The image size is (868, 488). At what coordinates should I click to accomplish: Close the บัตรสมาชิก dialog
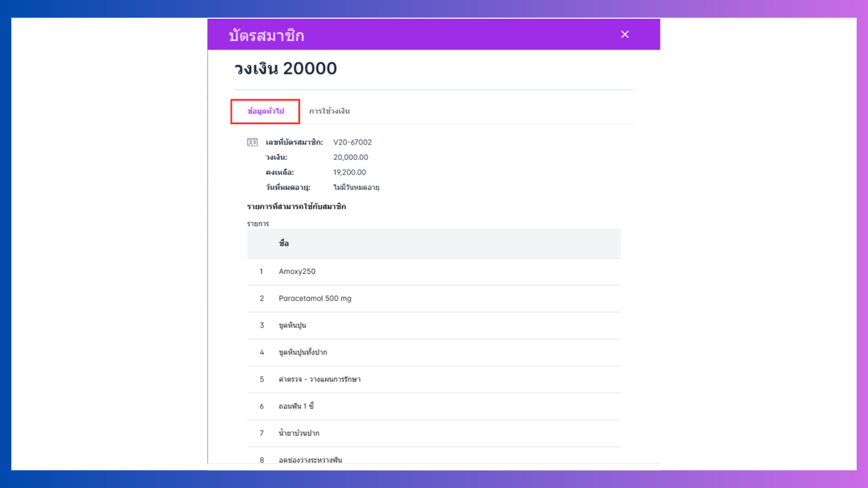click(624, 35)
